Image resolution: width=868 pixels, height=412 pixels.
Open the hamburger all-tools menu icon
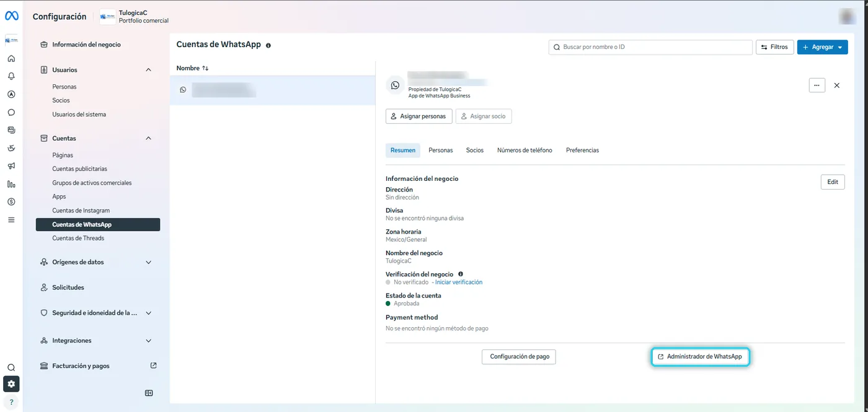[x=11, y=219]
